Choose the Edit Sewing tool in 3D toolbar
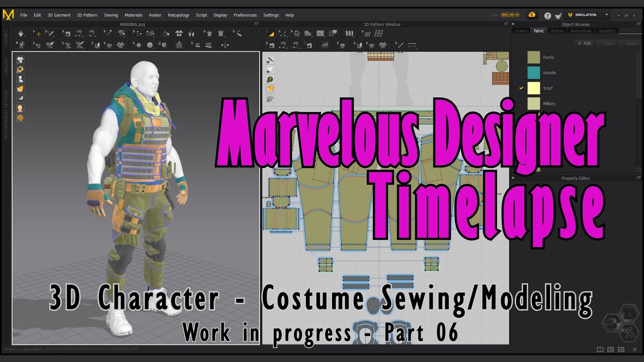 66,34
